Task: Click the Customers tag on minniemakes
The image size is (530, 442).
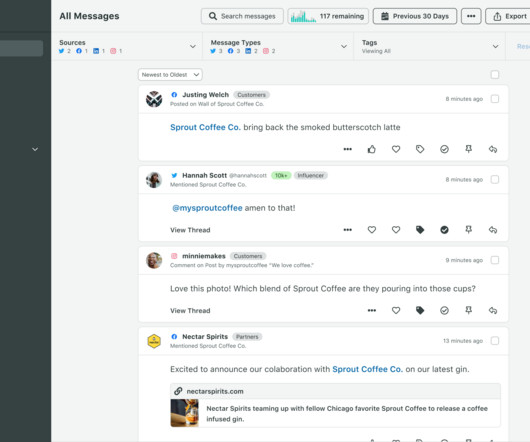Action: [248, 256]
